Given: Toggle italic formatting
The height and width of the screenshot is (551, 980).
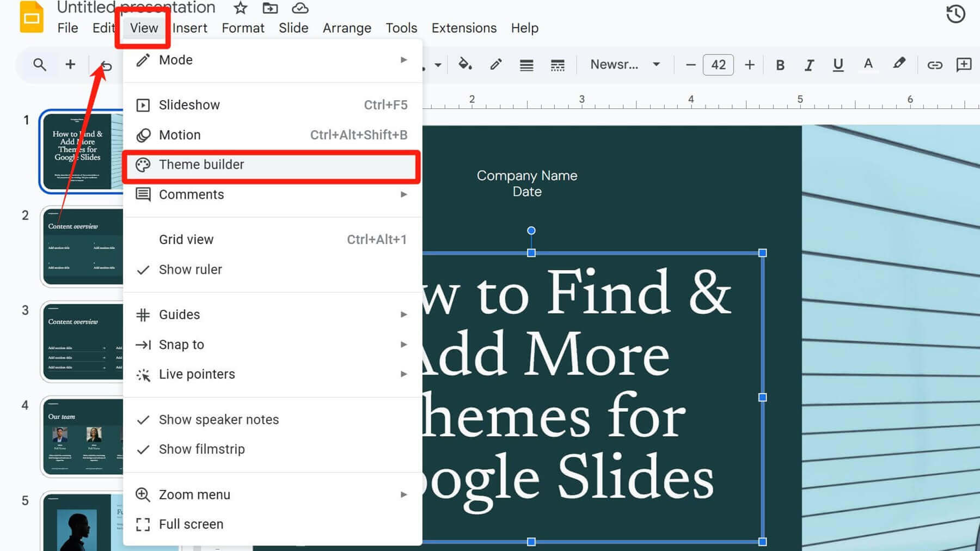Looking at the screenshot, I should coord(809,65).
